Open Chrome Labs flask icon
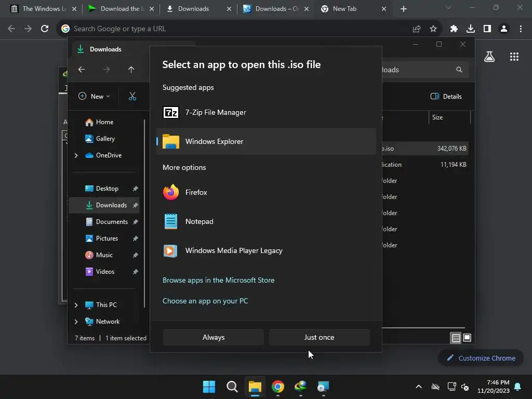Viewport: 532px width, 399px height. click(x=489, y=57)
